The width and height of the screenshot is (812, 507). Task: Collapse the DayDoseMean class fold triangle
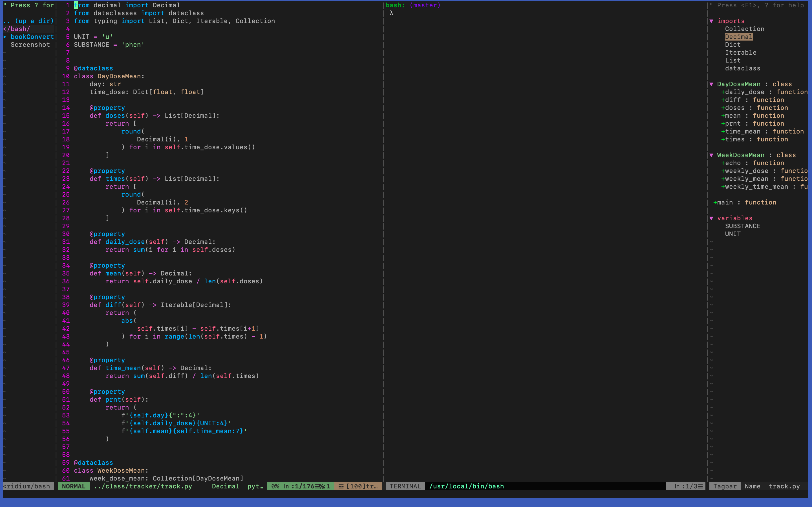coord(711,84)
